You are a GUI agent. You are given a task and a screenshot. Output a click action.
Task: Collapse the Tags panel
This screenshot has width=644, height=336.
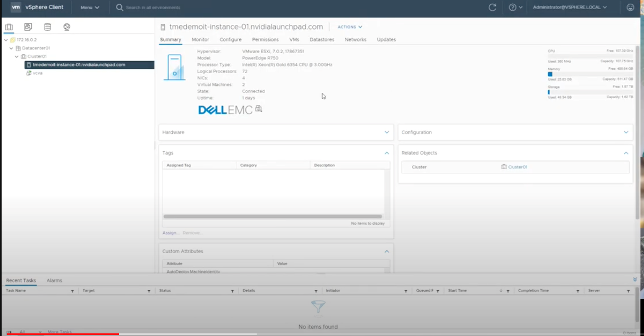tap(386, 153)
